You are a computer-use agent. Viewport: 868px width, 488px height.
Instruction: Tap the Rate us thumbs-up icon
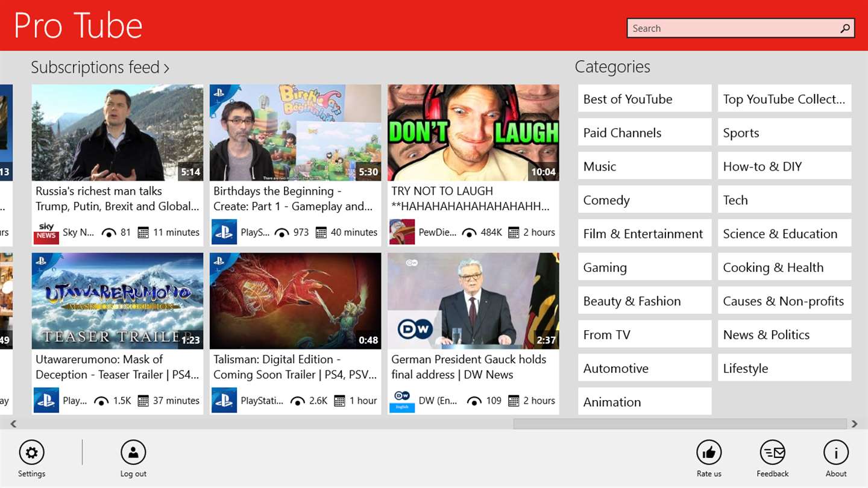pos(709,452)
